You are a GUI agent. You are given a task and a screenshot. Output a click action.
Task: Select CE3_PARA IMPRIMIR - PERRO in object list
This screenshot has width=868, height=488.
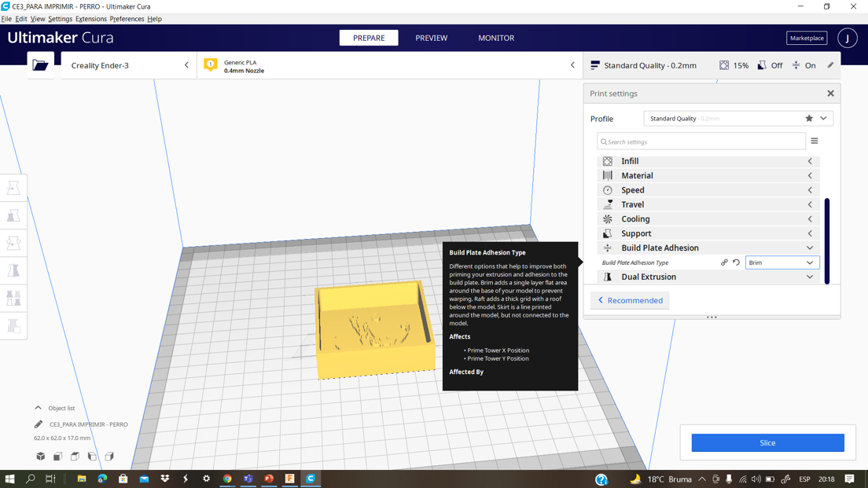[x=89, y=424]
